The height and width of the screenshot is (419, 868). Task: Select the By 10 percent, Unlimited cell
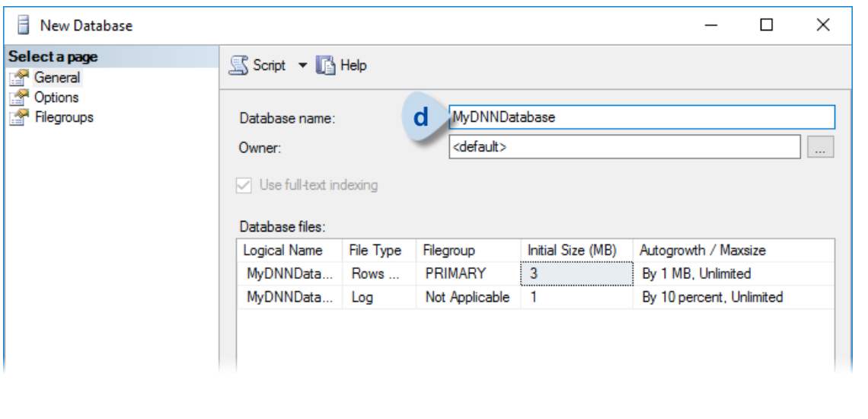[712, 297]
